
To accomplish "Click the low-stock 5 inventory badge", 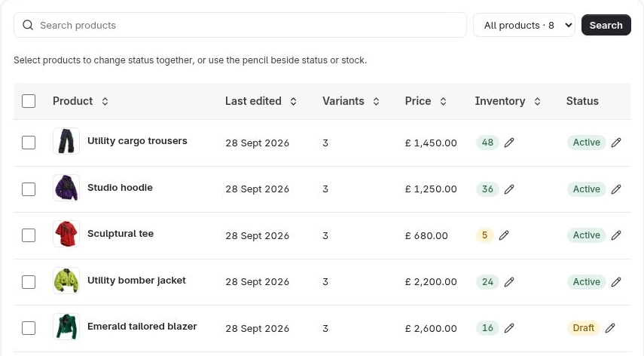I will click(x=484, y=235).
